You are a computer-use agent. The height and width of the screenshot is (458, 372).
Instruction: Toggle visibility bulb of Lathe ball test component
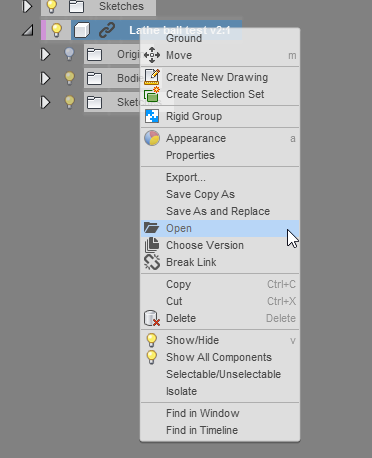coord(57,30)
